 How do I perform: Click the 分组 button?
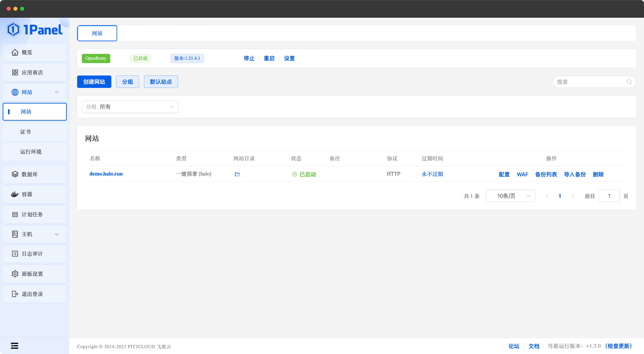[x=127, y=82]
